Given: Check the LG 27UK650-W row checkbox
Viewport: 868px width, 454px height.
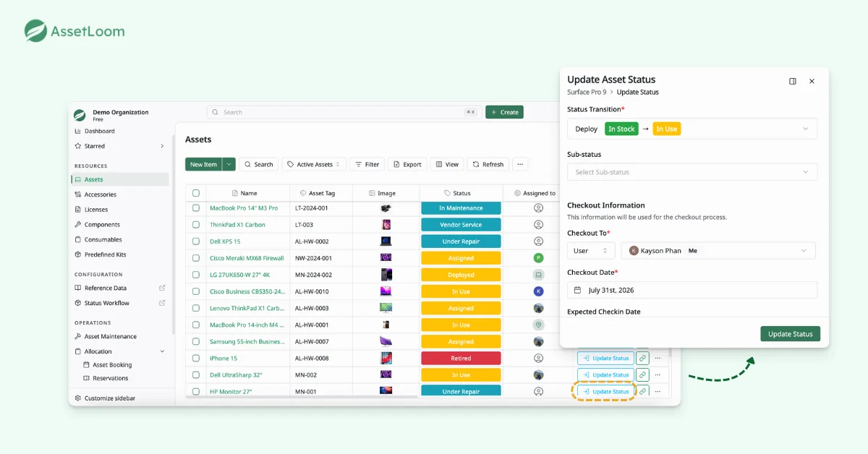Looking at the screenshot, I should (196, 275).
